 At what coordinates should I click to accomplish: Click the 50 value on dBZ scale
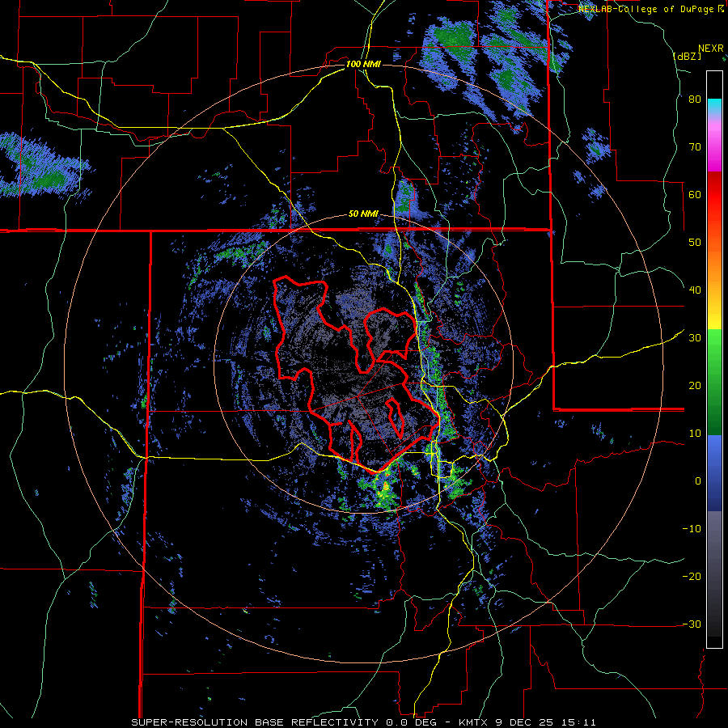[695, 243]
